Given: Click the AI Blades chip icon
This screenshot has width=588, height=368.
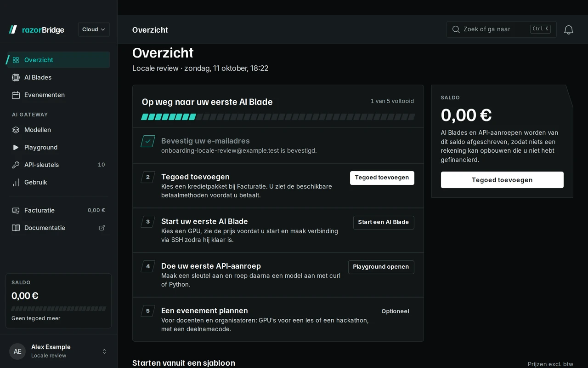Looking at the screenshot, I should pyautogui.click(x=16, y=77).
